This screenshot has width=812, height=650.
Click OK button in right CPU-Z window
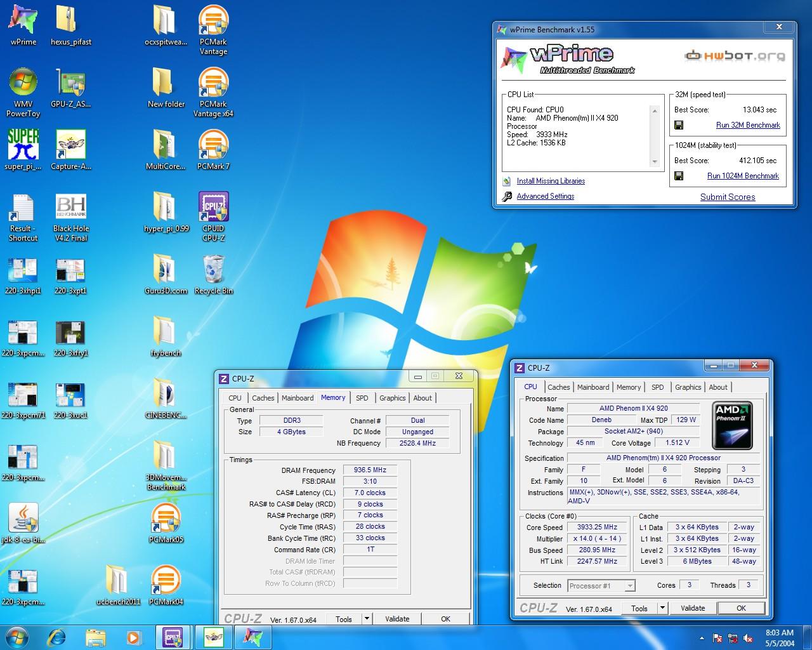pos(741,608)
